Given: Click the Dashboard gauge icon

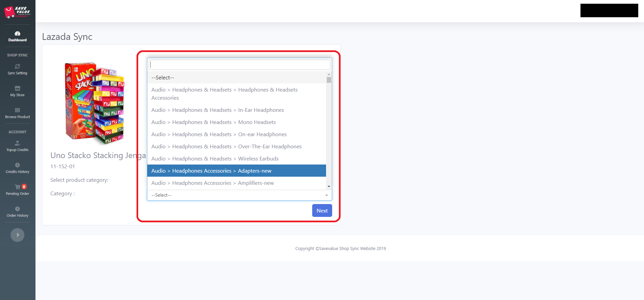Looking at the screenshot, I should coord(18,33).
